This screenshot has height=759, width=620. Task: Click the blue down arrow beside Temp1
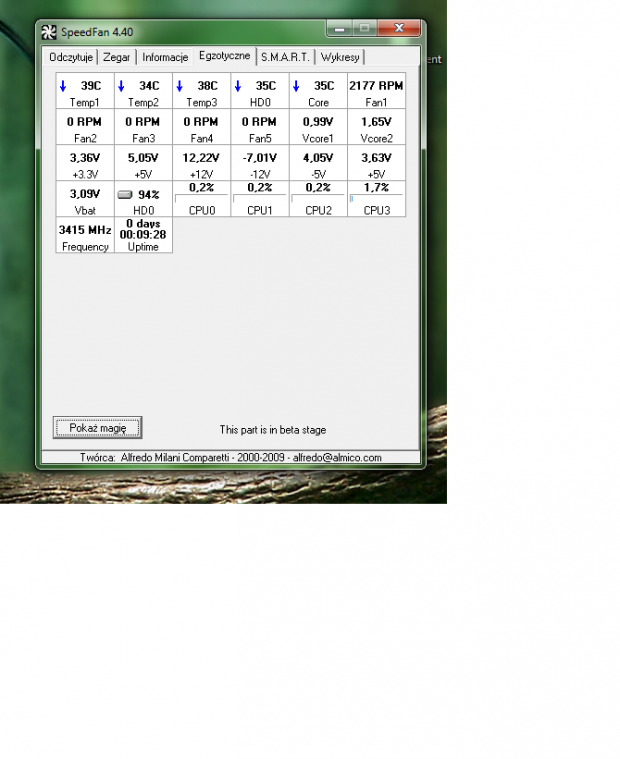coord(63,86)
